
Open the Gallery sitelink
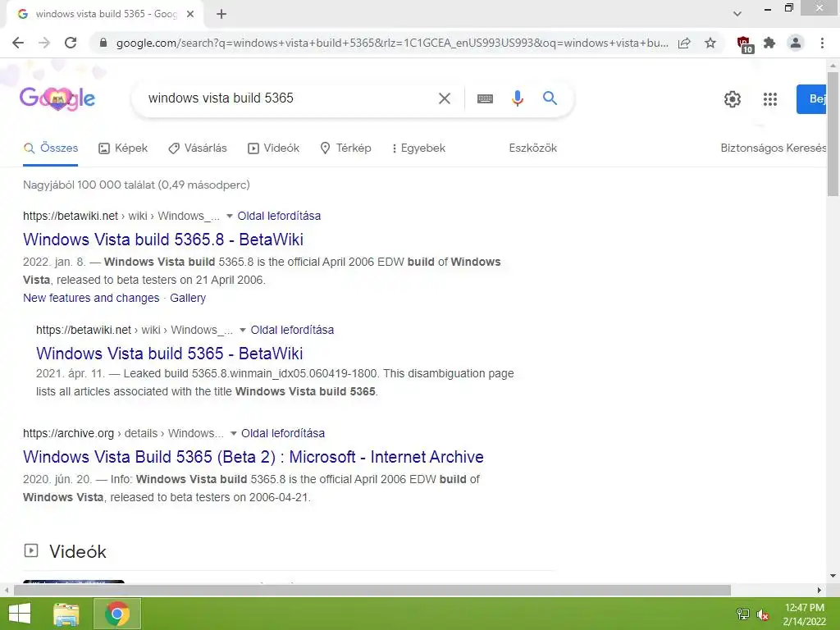(188, 298)
